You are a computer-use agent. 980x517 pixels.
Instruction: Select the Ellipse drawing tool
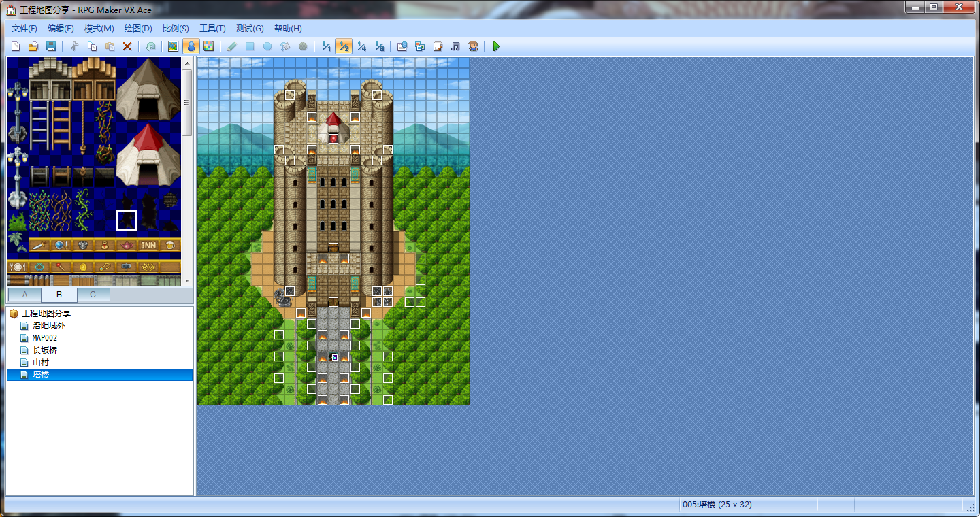(x=267, y=46)
